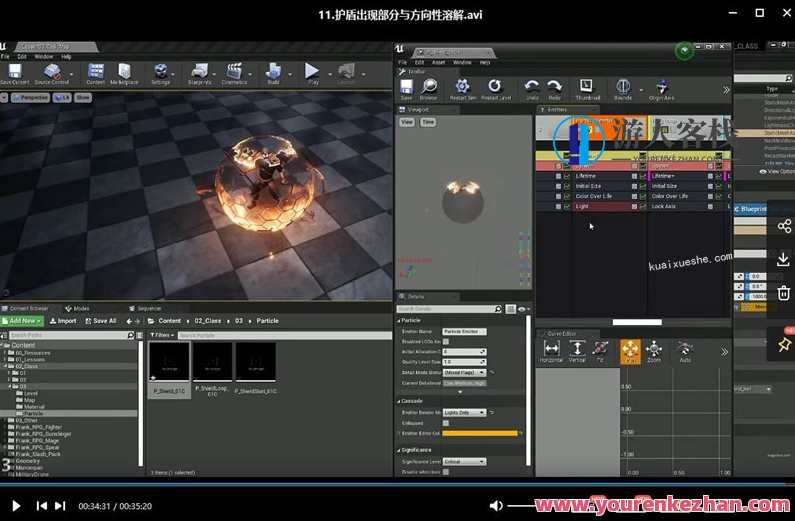Collapse the Particle section in Details
Image resolution: width=795 pixels, height=521 pixels.
pyautogui.click(x=399, y=321)
